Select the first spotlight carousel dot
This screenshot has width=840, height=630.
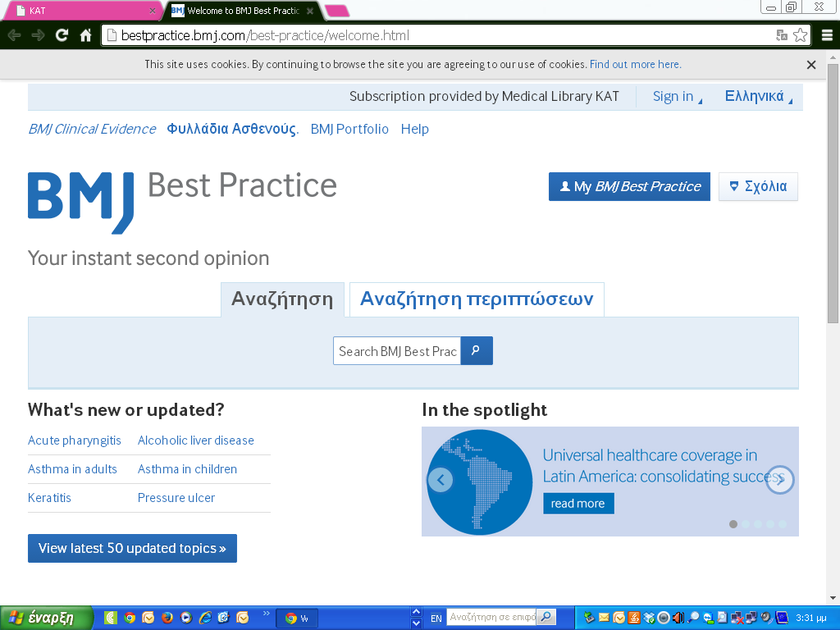733,524
